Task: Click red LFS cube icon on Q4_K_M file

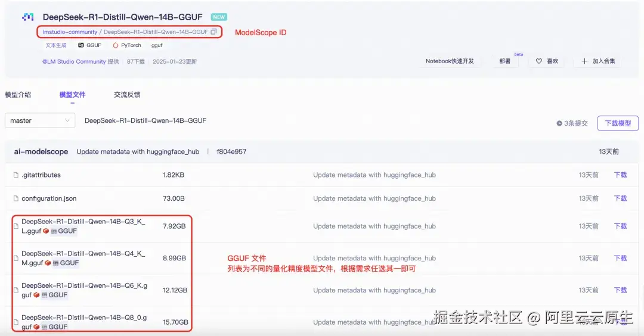Action: (x=48, y=263)
